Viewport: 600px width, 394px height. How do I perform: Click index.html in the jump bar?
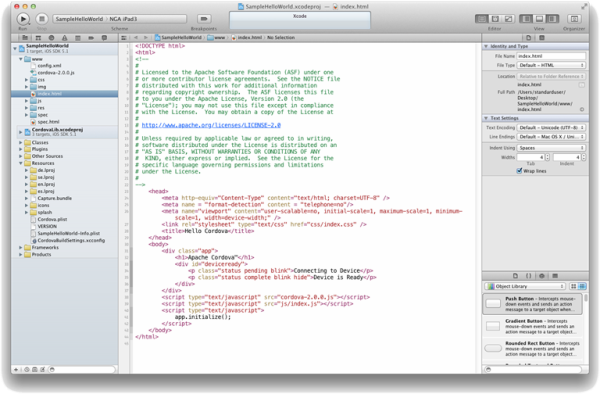point(247,37)
